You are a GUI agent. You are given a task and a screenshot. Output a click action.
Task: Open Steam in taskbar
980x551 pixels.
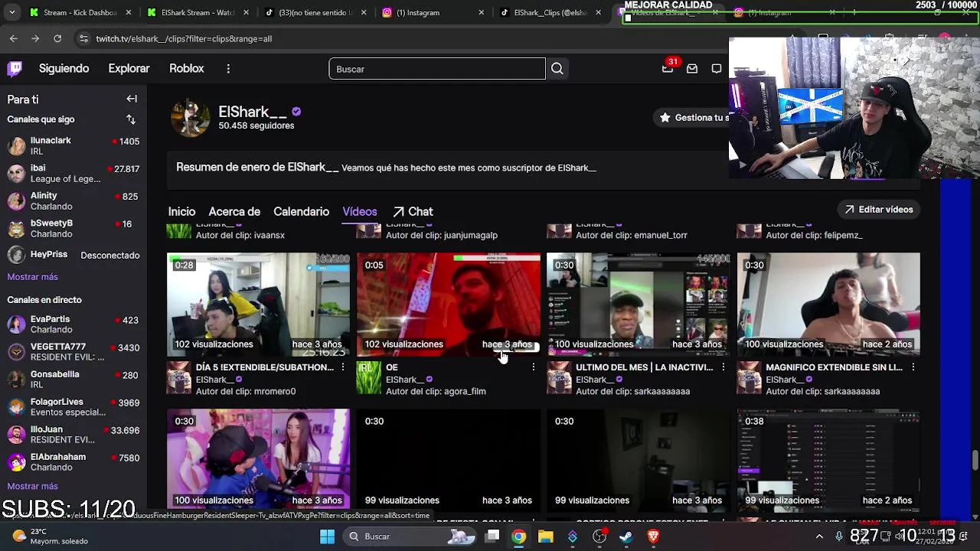click(x=626, y=536)
